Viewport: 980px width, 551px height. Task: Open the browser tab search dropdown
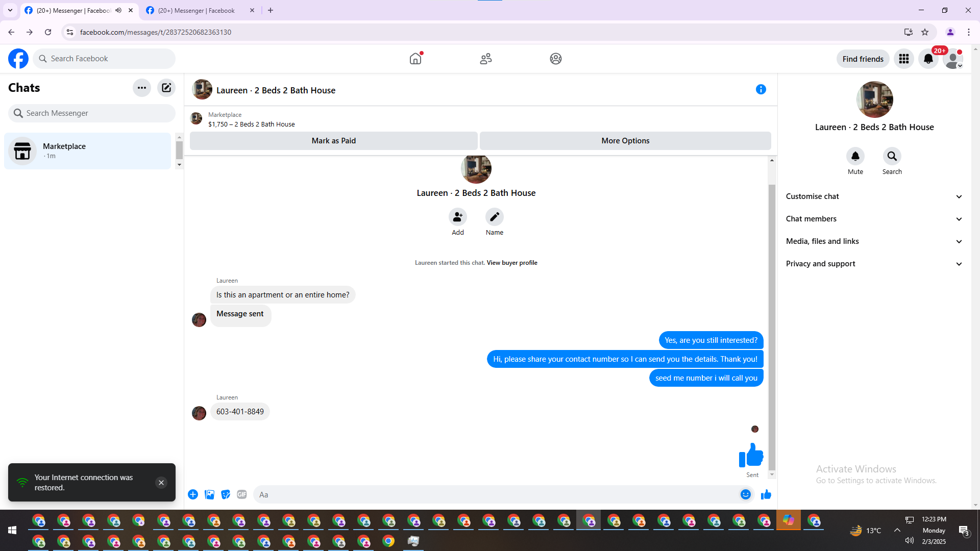click(10, 10)
